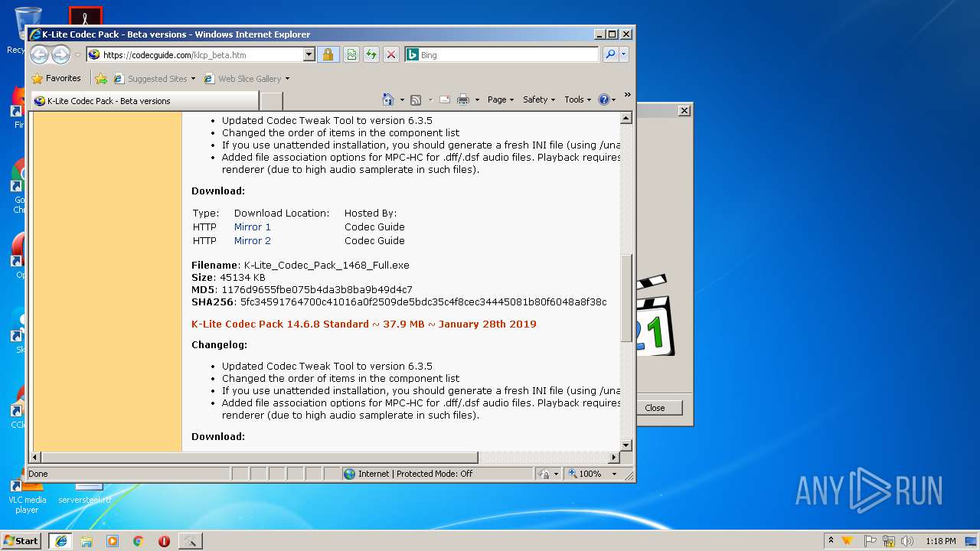
Task: Click the volume speaker tray icon
Action: 907,541
